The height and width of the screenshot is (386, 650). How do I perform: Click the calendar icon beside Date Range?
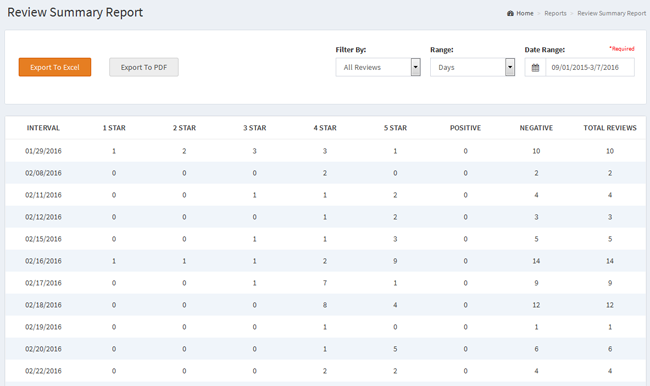[535, 68]
